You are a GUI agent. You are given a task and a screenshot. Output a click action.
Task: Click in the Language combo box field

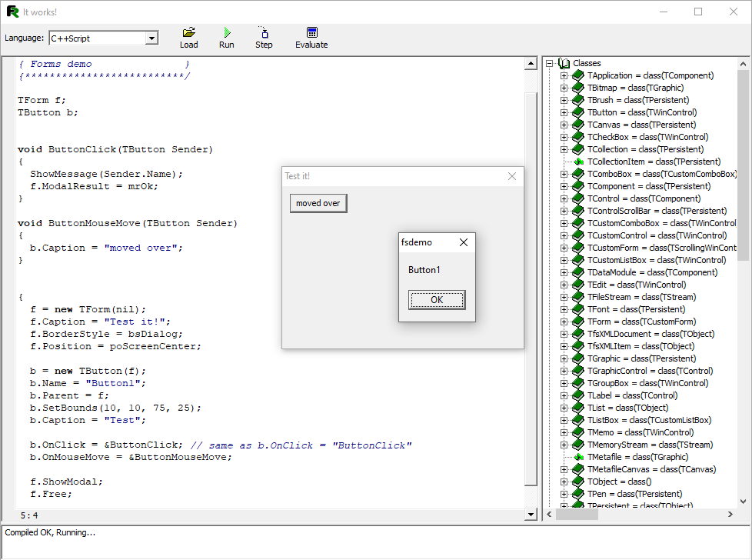pyautogui.click(x=96, y=38)
